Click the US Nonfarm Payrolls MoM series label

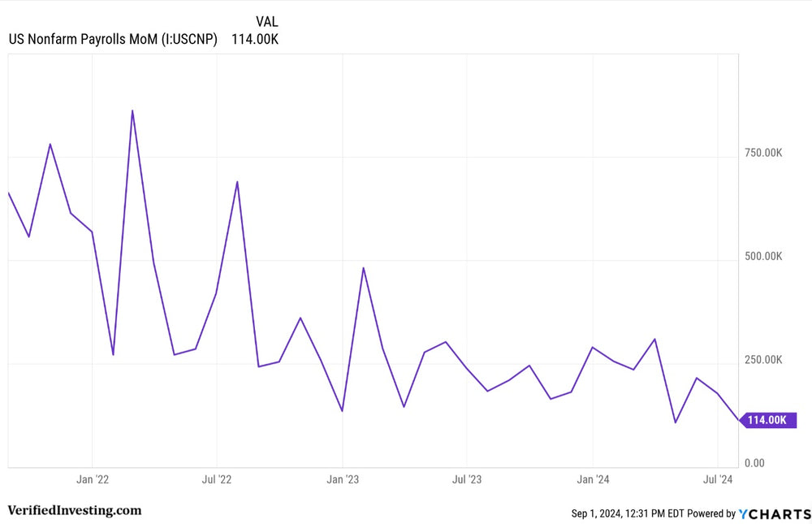click(x=113, y=39)
